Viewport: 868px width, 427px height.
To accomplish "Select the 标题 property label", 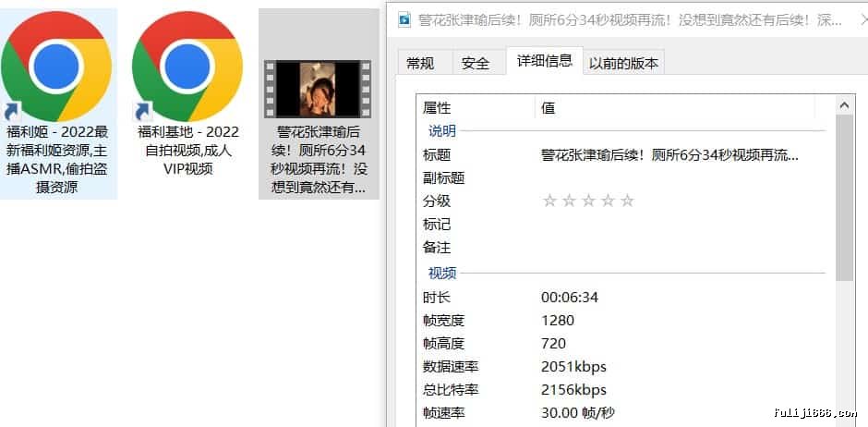I will [437, 155].
